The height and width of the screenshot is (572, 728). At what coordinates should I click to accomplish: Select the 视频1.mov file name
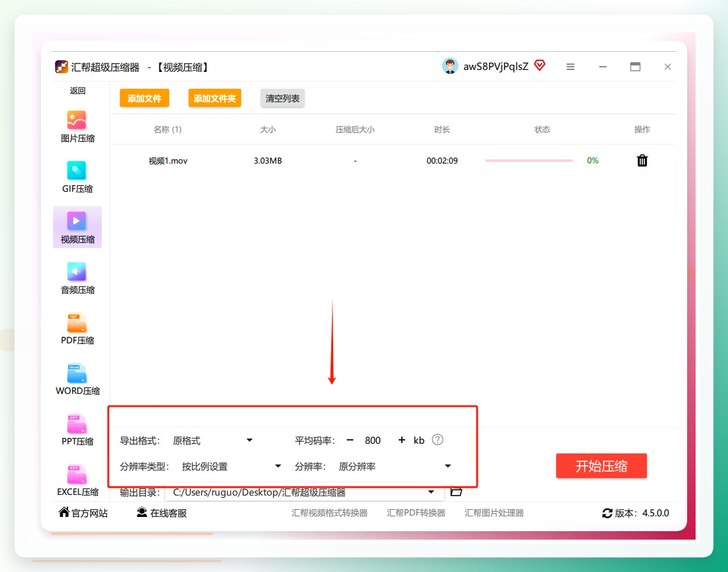click(168, 161)
